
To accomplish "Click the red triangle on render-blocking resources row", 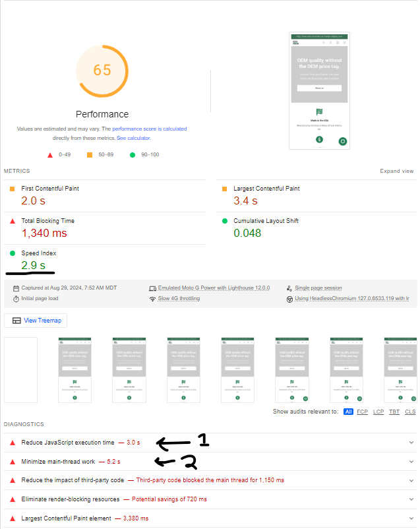I will coord(13,500).
